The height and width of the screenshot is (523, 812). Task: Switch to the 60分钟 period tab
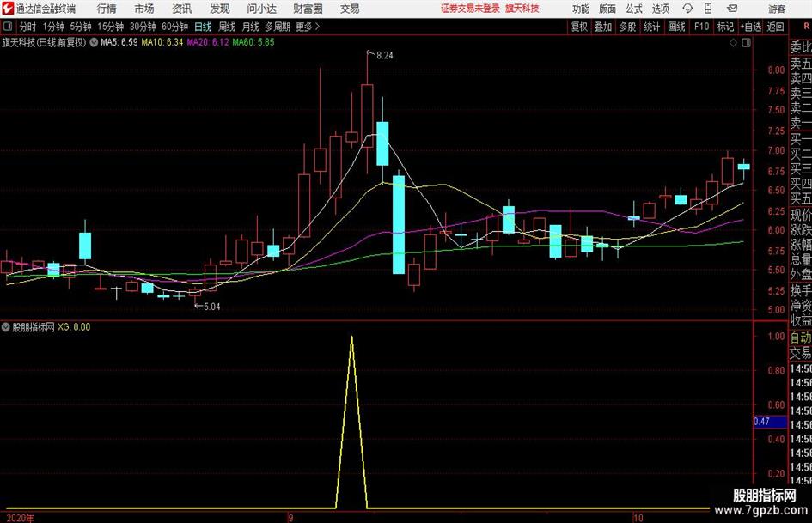pyautogui.click(x=175, y=27)
